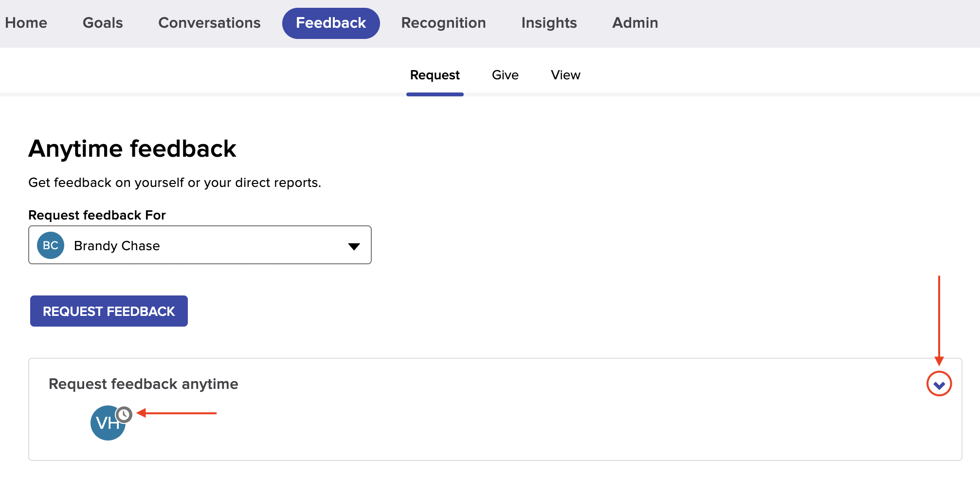
Task: Click the pending clock icon on the VH avatar
Action: pyautogui.click(x=124, y=414)
